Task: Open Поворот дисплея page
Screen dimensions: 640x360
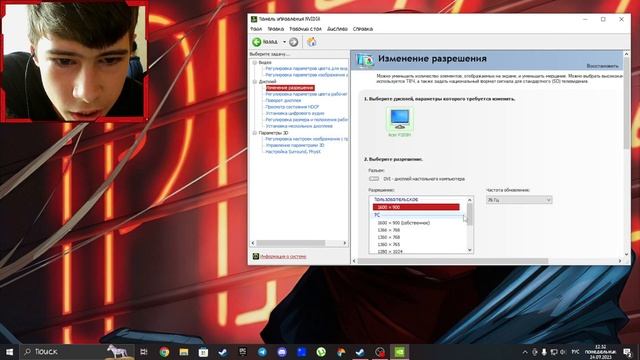Action: click(283, 100)
